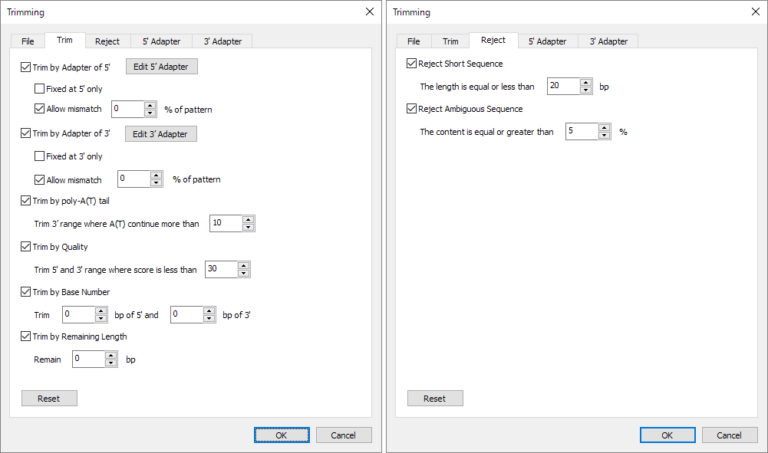768x453 pixels.
Task: Increase the short sequence length spinner
Action: 586,82
